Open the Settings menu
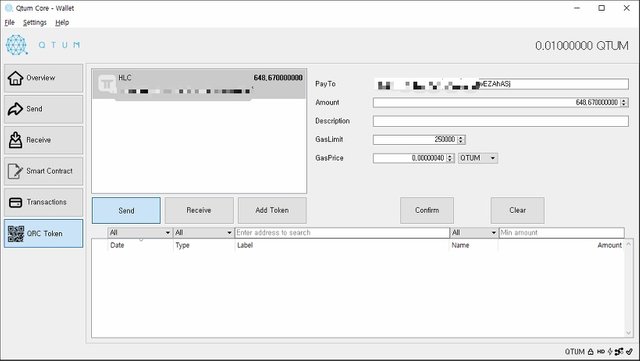The width and height of the screenshot is (640, 361). pyautogui.click(x=35, y=22)
